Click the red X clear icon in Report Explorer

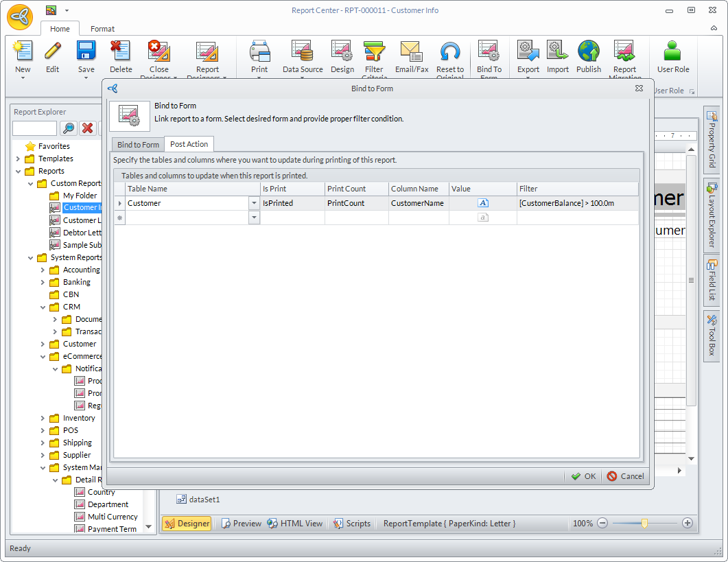88,128
